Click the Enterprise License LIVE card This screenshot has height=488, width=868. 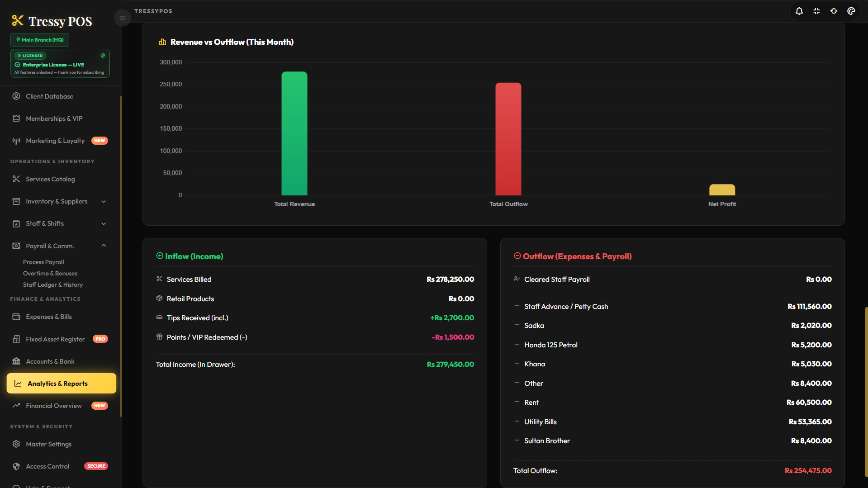60,63
